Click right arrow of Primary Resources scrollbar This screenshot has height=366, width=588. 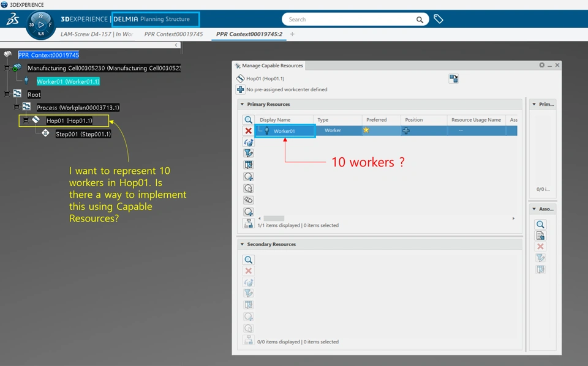click(513, 218)
